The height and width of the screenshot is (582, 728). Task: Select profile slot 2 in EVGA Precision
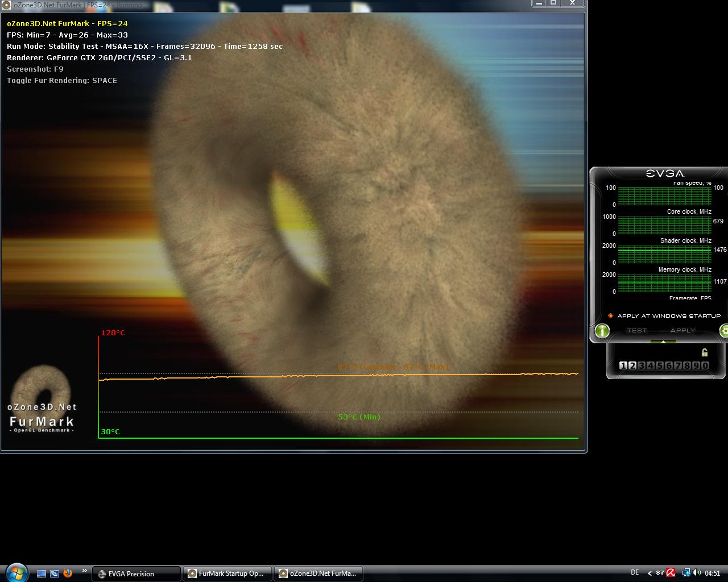pos(632,365)
